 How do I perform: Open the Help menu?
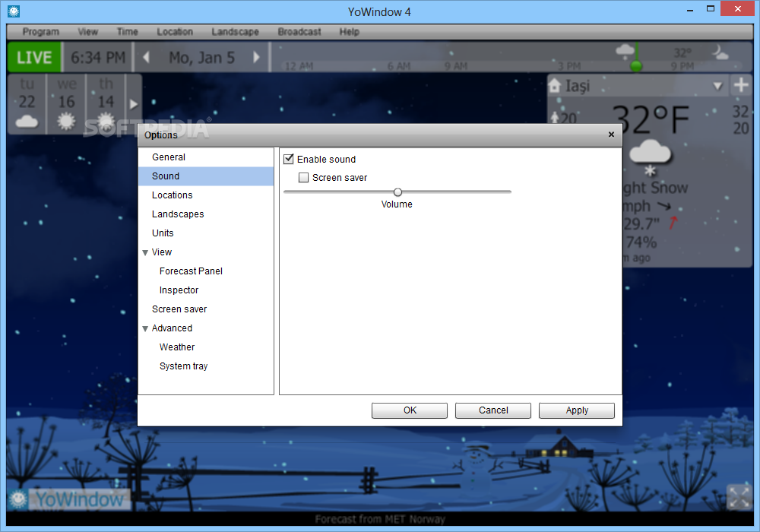(350, 31)
